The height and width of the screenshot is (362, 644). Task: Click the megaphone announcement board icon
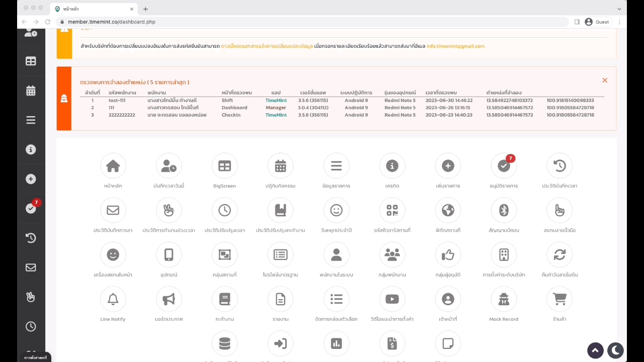click(169, 299)
